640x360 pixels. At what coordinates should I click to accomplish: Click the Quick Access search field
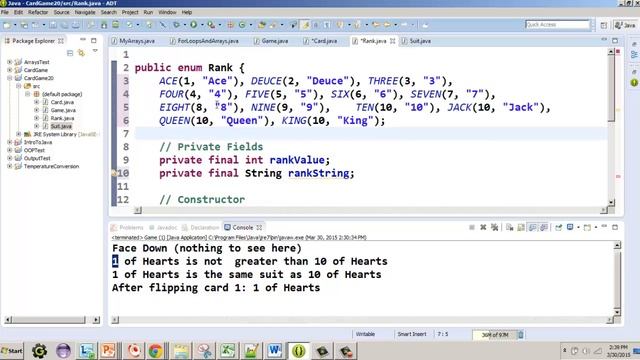[x=558, y=25]
